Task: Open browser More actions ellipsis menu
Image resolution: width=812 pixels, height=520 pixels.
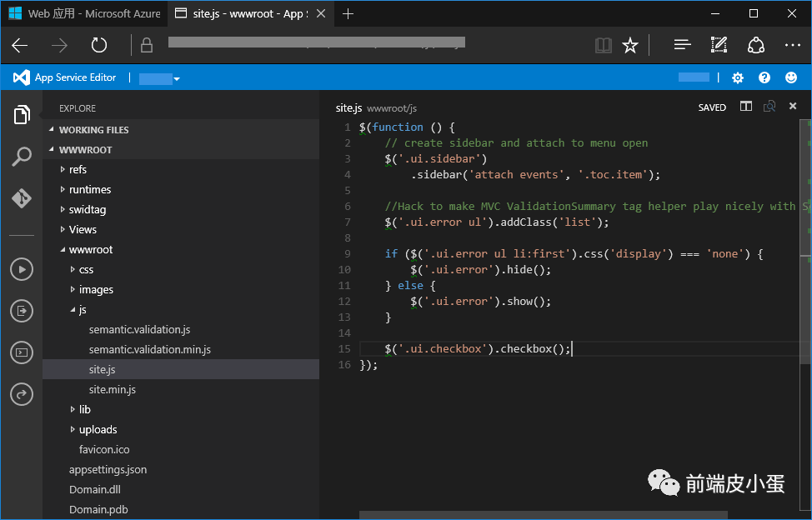Action: point(792,46)
